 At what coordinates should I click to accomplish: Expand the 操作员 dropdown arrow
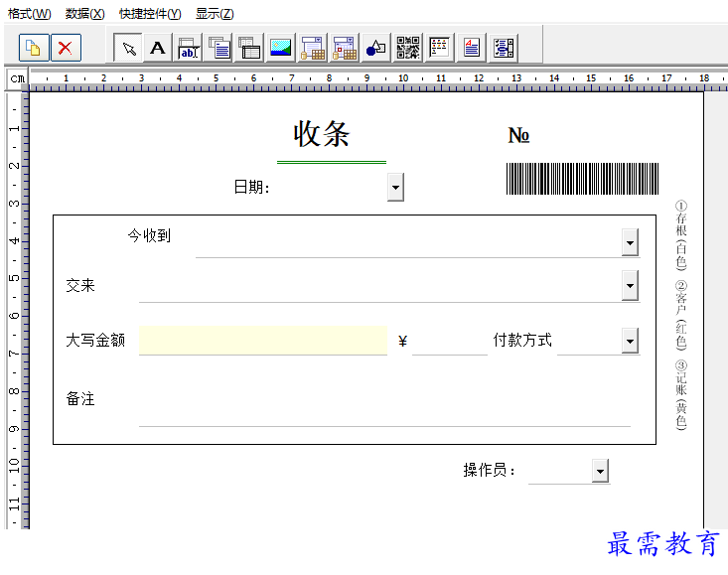point(599,471)
